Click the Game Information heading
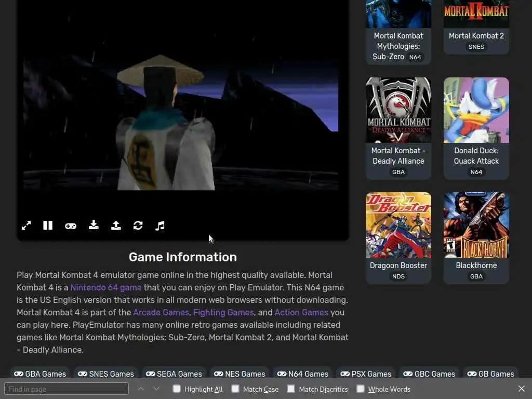 point(182,257)
